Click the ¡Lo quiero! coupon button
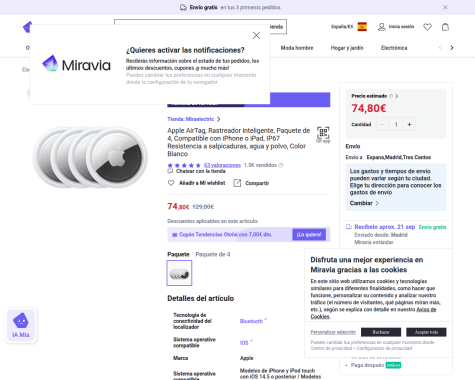The image size is (475, 380). [x=309, y=235]
